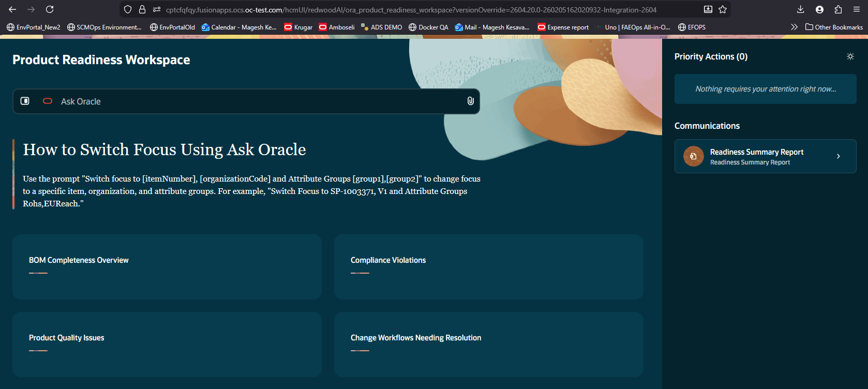The image size is (868, 389).
Task: Open the browser downloads panel
Action: 800,9
